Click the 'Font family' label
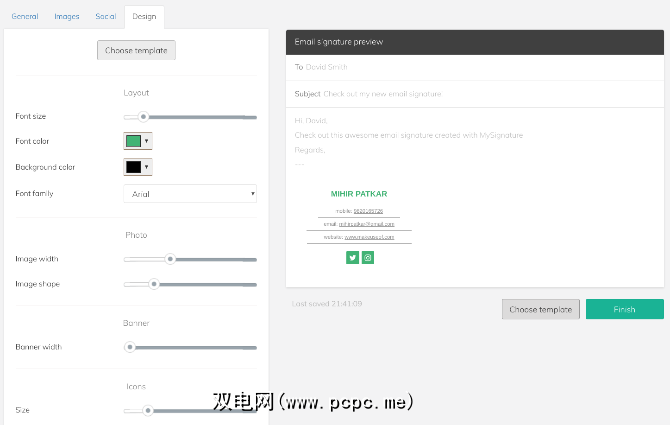Viewport: 670px width, 425px height. (x=35, y=193)
